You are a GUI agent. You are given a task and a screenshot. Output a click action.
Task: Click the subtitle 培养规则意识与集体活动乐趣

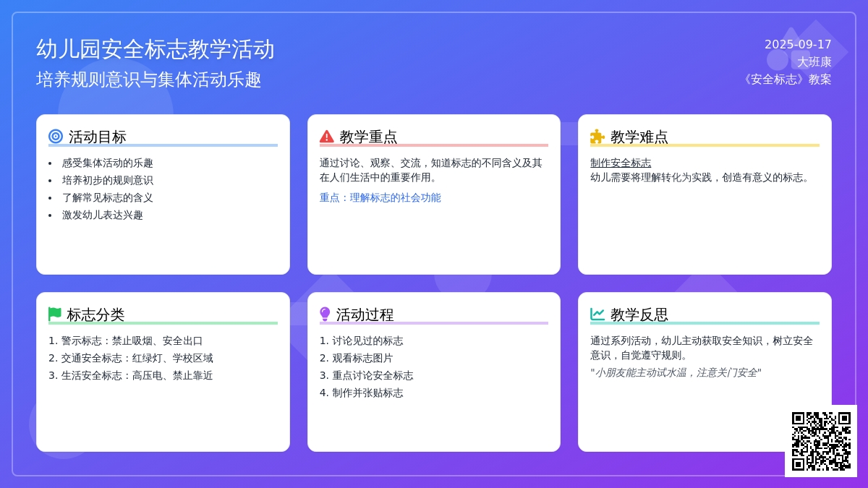149,80
